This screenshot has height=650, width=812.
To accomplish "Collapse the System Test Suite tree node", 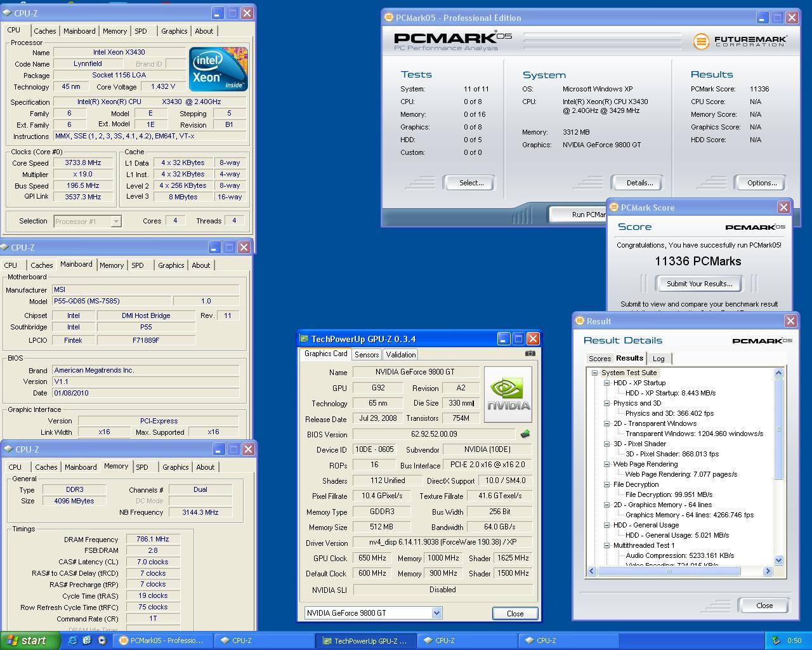I will click(x=594, y=373).
